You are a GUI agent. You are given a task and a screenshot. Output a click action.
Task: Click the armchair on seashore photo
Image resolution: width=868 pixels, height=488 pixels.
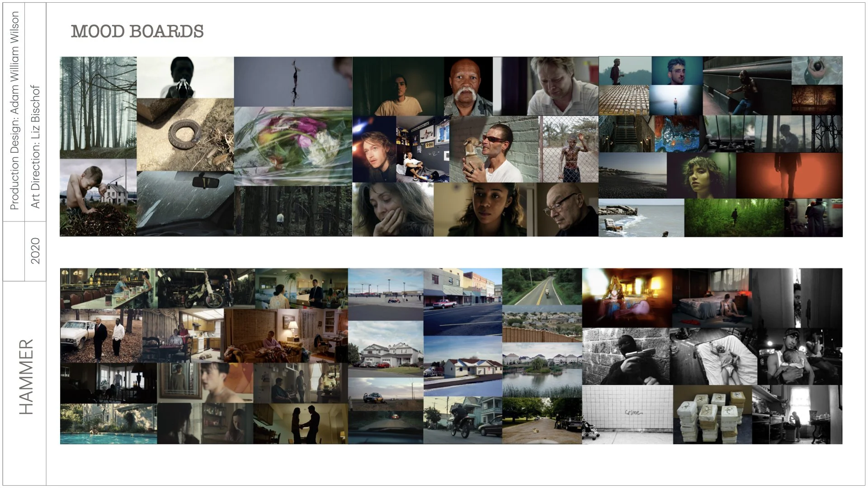pos(641,218)
